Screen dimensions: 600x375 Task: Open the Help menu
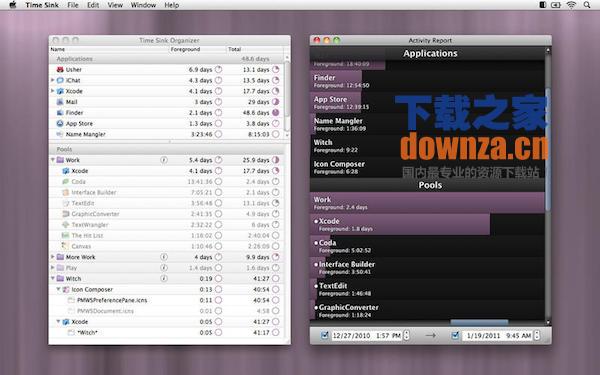pyautogui.click(x=171, y=5)
